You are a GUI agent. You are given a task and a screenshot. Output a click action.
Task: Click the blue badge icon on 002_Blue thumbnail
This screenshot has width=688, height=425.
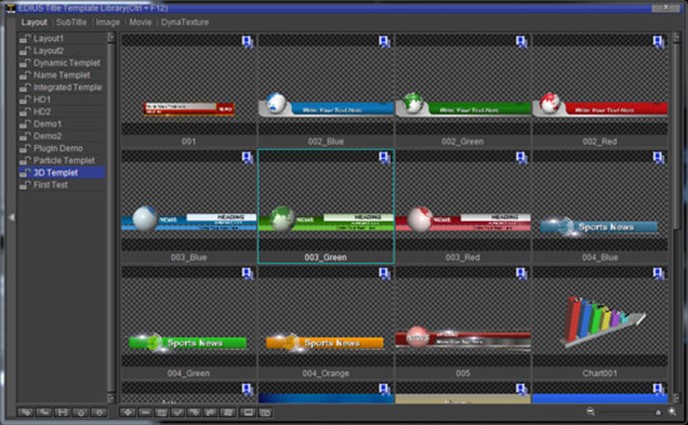click(x=384, y=42)
